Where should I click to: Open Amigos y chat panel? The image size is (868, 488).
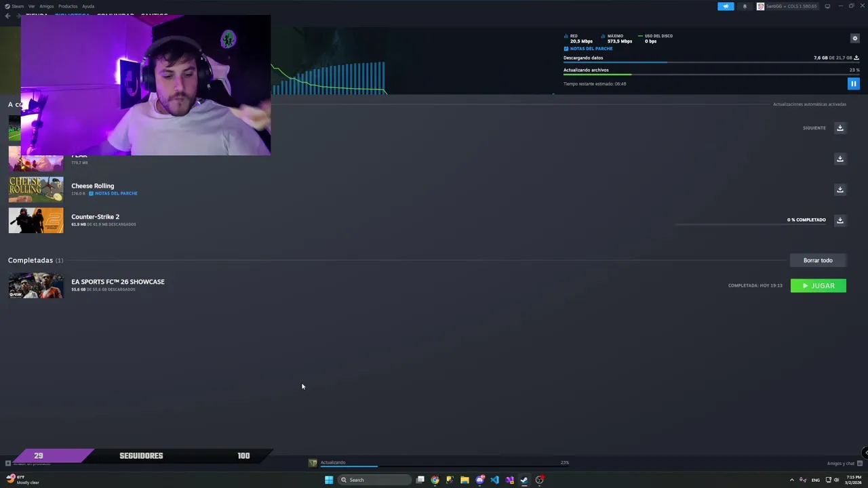[x=845, y=464]
